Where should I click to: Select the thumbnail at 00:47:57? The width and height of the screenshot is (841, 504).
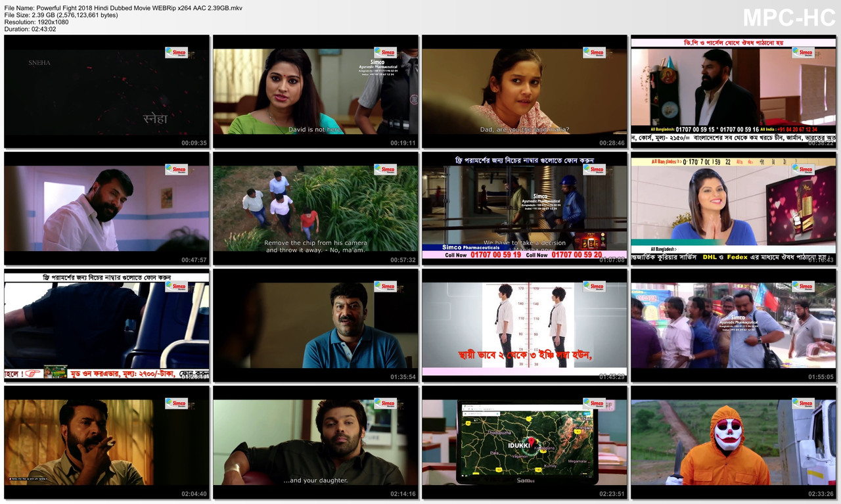tap(106, 208)
